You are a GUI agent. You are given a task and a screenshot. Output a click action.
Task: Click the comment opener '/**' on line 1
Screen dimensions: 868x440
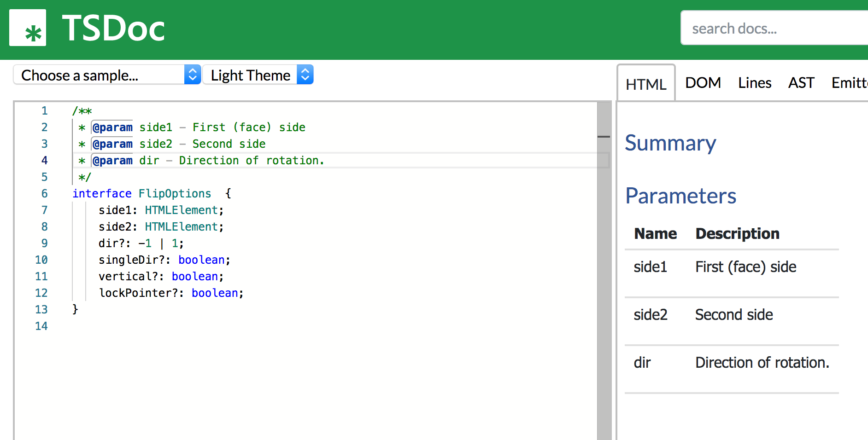82,111
